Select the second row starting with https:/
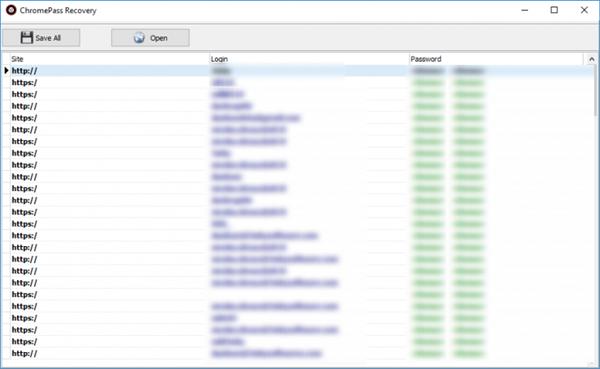The width and height of the screenshot is (600, 369). click(298, 94)
